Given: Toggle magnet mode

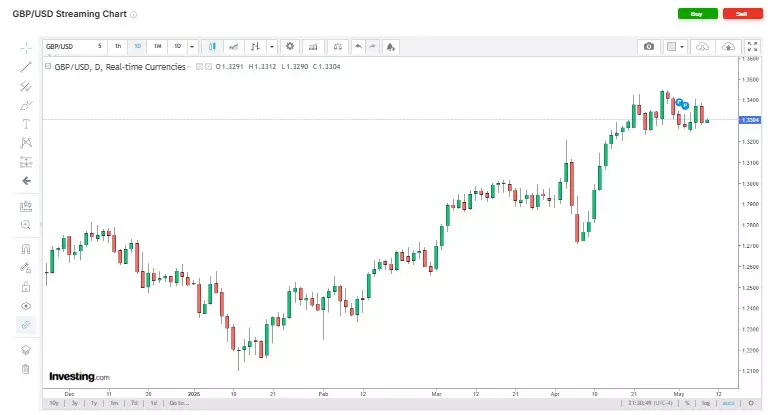Looking at the screenshot, I should [26, 249].
